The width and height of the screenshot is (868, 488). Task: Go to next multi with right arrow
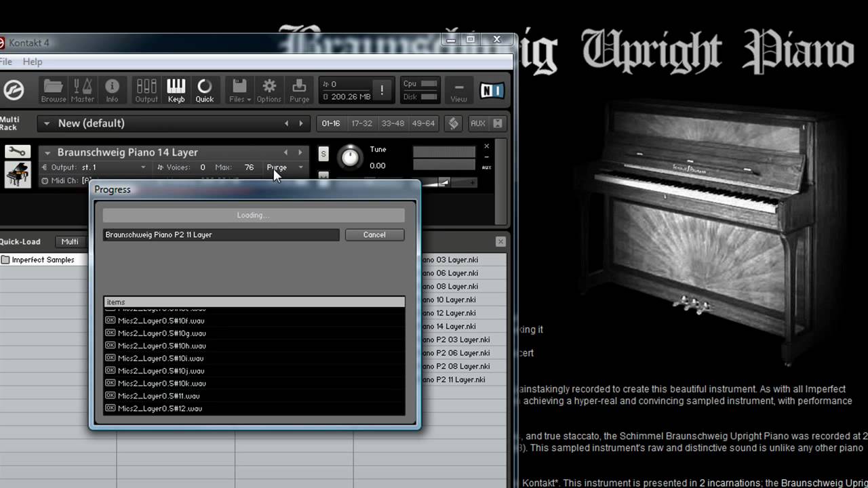pos(301,123)
